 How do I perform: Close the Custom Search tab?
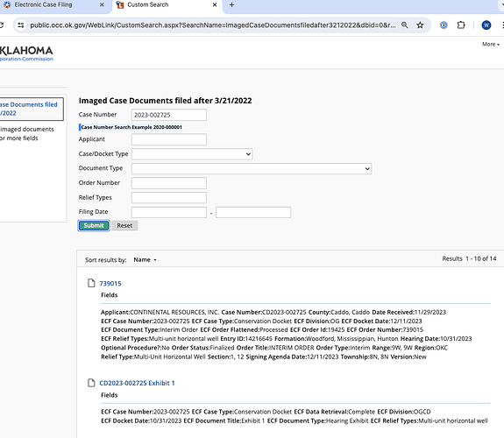click(x=215, y=5)
